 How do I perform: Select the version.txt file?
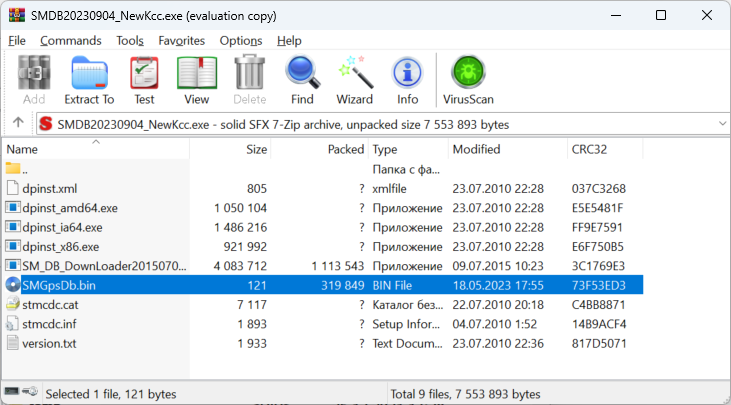point(49,343)
